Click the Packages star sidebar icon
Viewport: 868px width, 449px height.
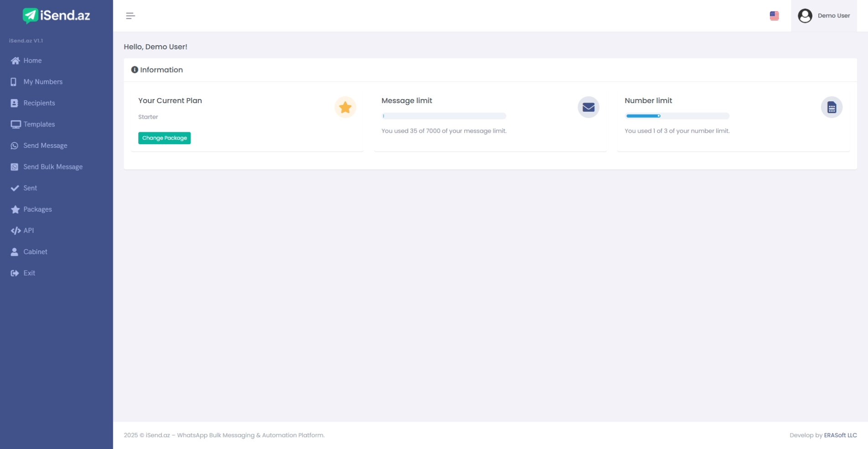tap(15, 209)
